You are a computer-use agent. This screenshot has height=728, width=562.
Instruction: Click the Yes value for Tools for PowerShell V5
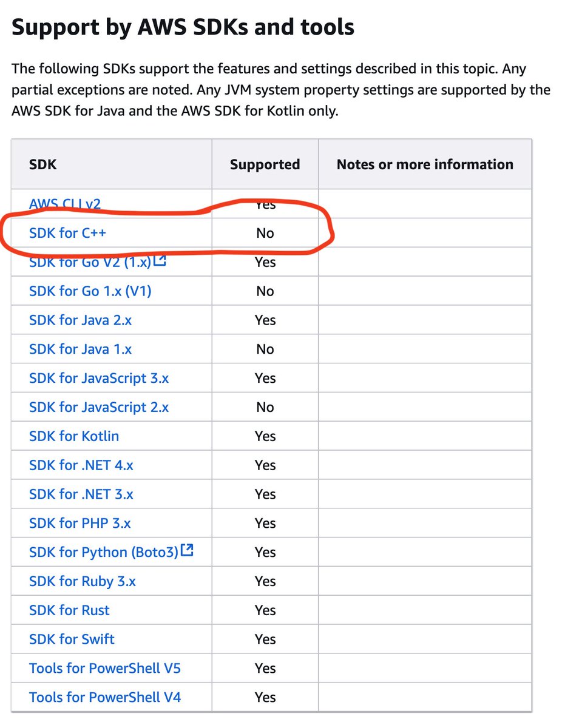pyautogui.click(x=265, y=669)
